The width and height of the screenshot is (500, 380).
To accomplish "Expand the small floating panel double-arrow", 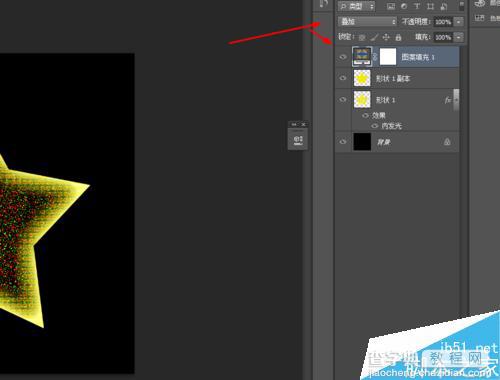I will pos(294,124).
